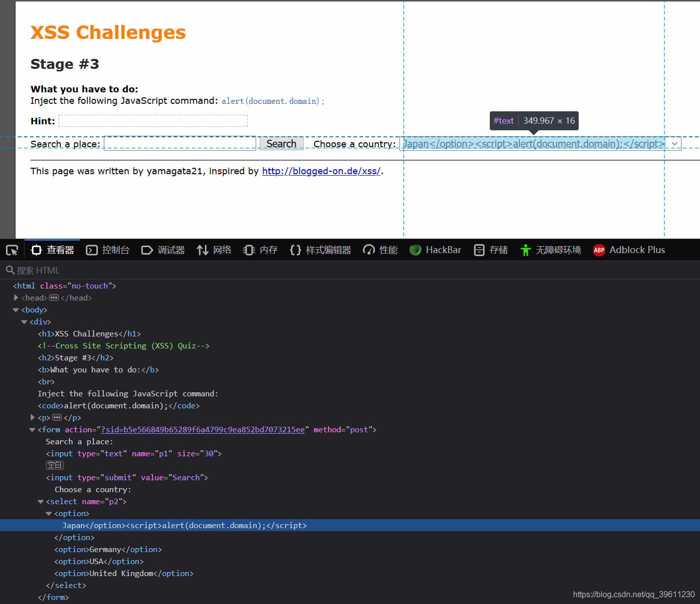Click the XSS Challenges page heading

click(108, 32)
